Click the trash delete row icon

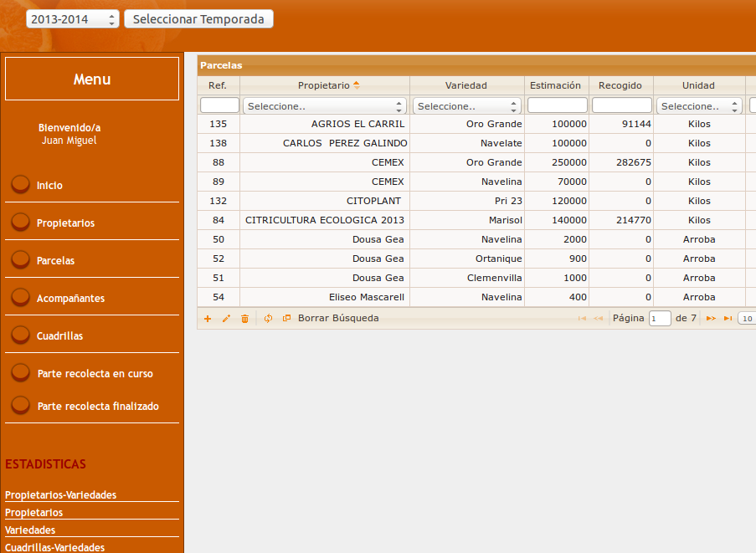point(245,319)
